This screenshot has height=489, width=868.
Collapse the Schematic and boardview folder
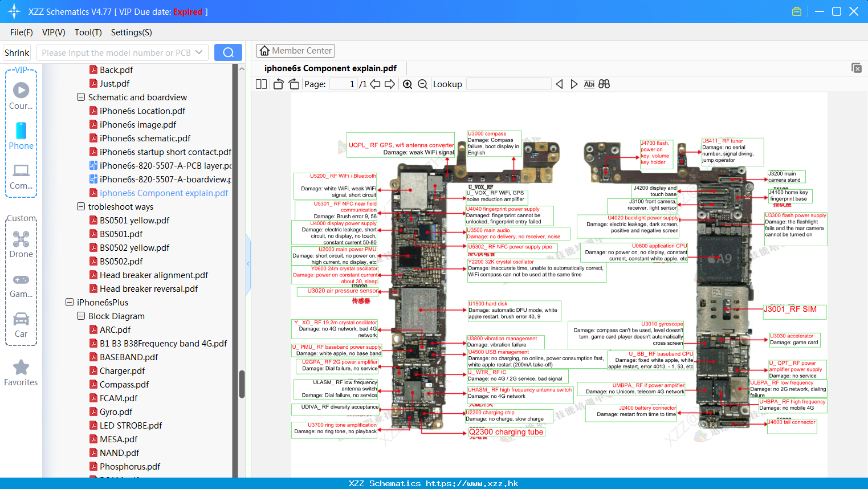pyautogui.click(x=81, y=97)
